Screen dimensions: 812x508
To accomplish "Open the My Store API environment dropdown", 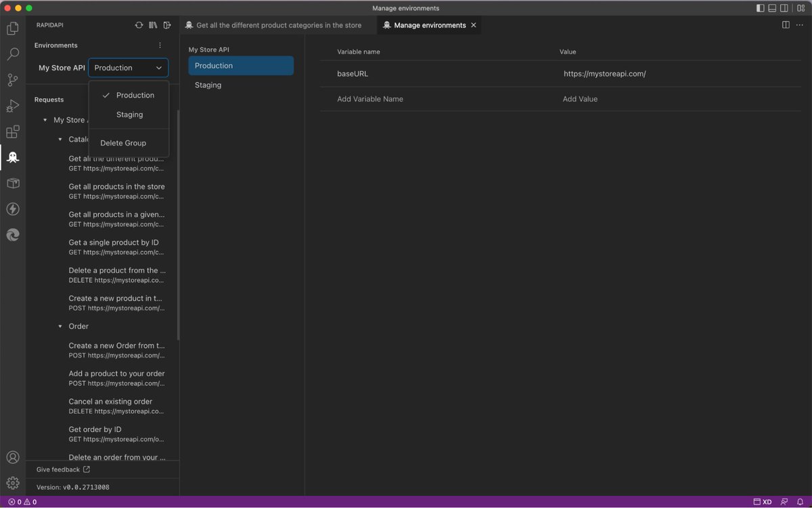I will tap(128, 68).
